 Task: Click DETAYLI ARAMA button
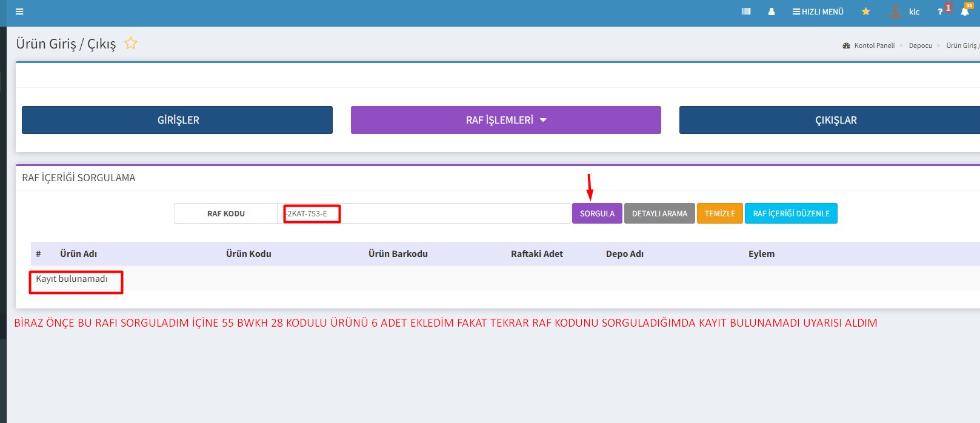pyautogui.click(x=659, y=213)
